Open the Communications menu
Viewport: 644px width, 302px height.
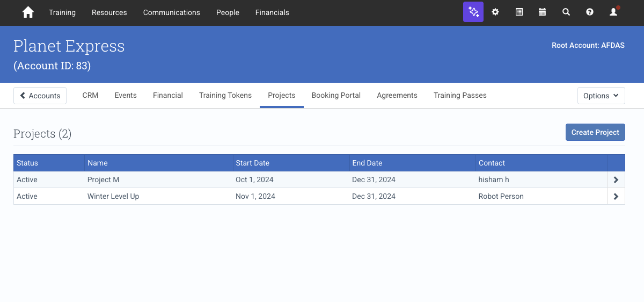(172, 12)
